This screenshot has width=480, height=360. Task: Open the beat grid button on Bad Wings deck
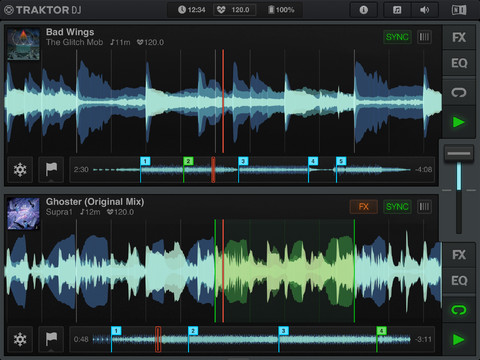tap(424, 37)
